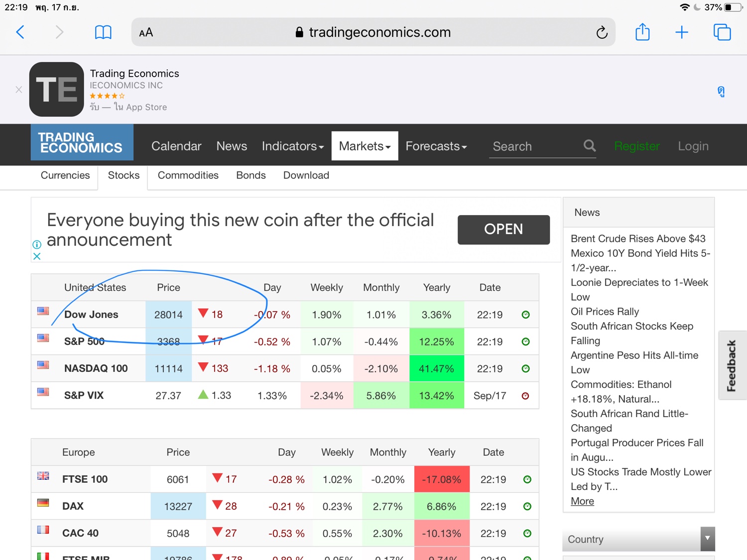Open the AA reader text options
747x560 pixels.
pos(146,33)
